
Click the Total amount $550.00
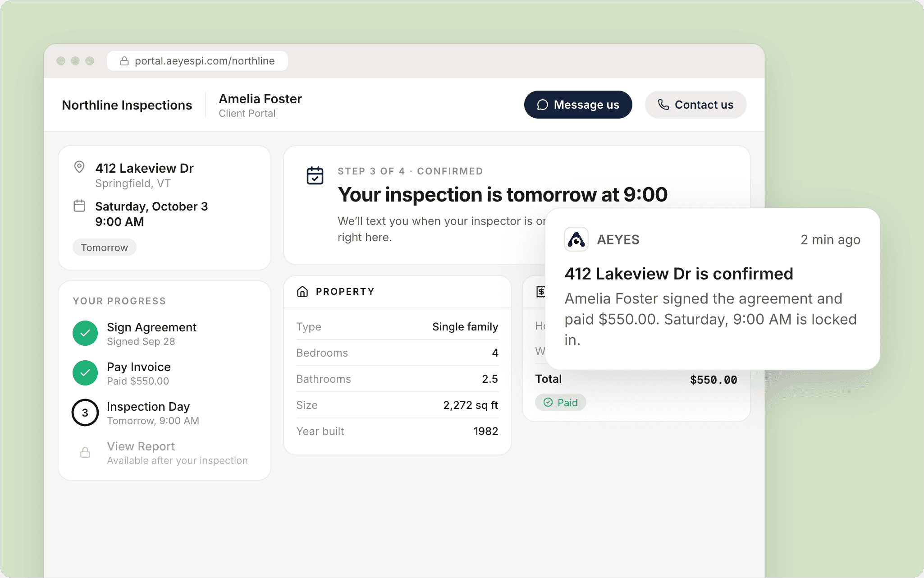pyautogui.click(x=714, y=380)
